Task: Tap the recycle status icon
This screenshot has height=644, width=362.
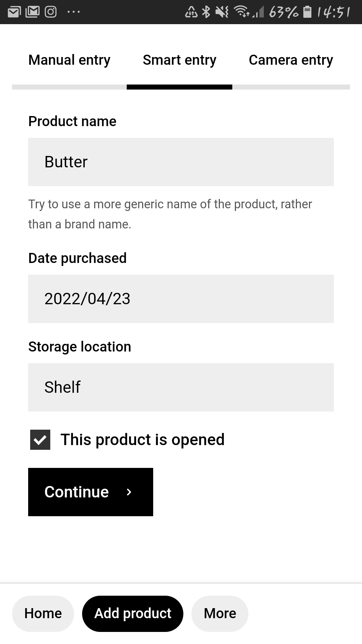Action: 191,12
